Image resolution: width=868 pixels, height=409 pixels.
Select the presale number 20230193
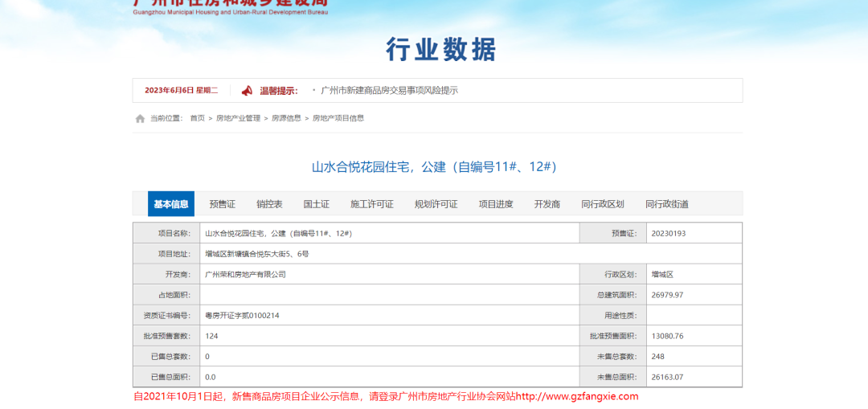[x=669, y=234]
